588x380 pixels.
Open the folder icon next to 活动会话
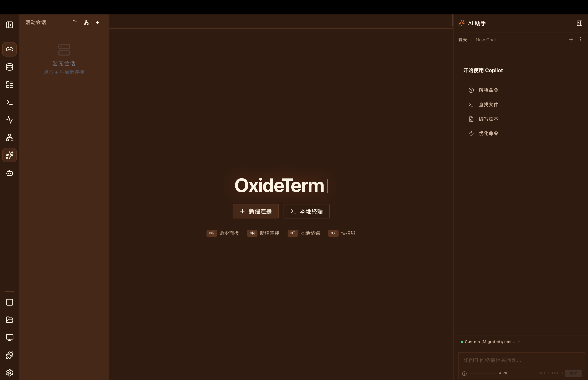[75, 22]
